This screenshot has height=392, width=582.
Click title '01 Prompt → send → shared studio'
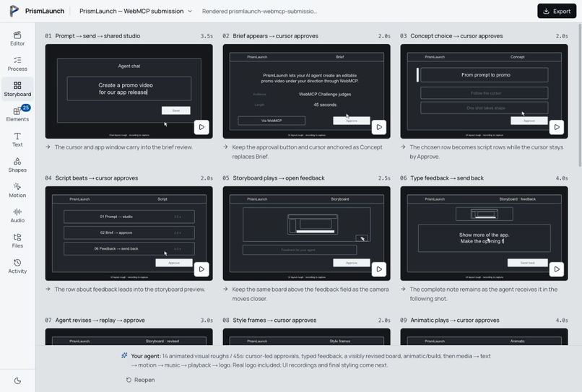[x=92, y=36]
